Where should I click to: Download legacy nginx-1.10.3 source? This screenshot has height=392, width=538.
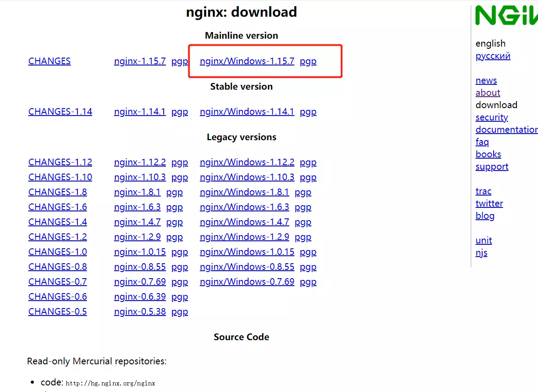click(x=140, y=177)
